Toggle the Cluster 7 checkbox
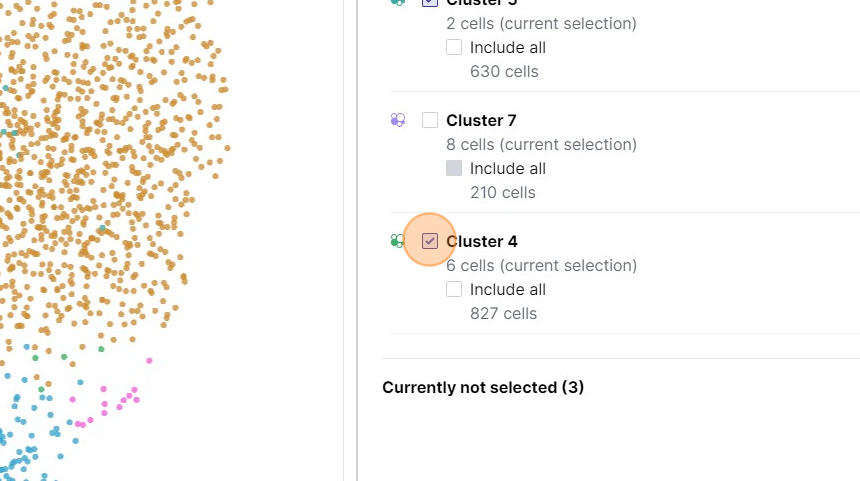 (430, 120)
